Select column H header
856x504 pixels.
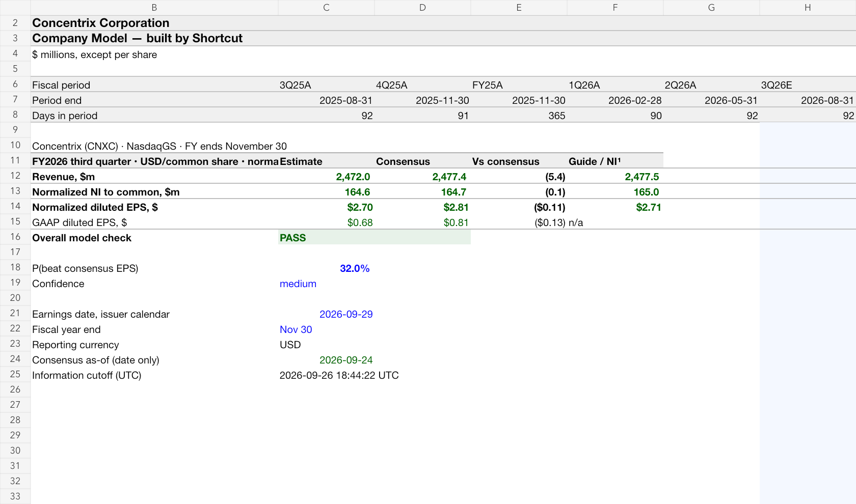808,8
